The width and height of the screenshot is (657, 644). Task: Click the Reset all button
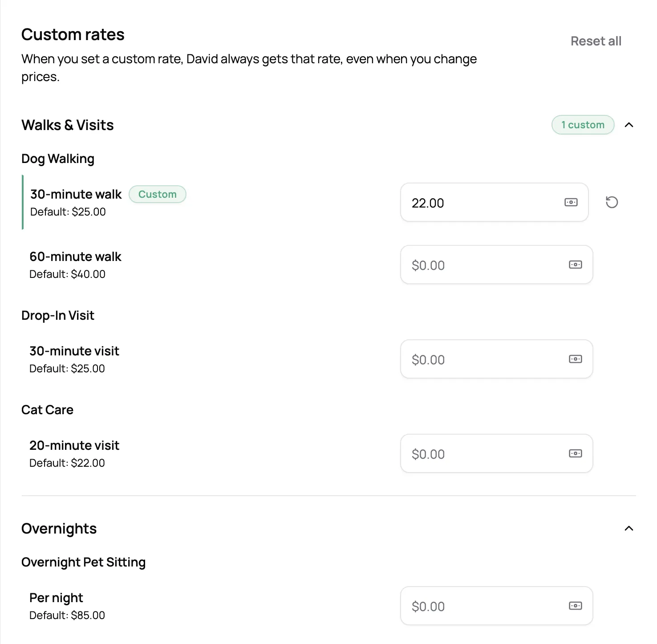[x=596, y=41]
